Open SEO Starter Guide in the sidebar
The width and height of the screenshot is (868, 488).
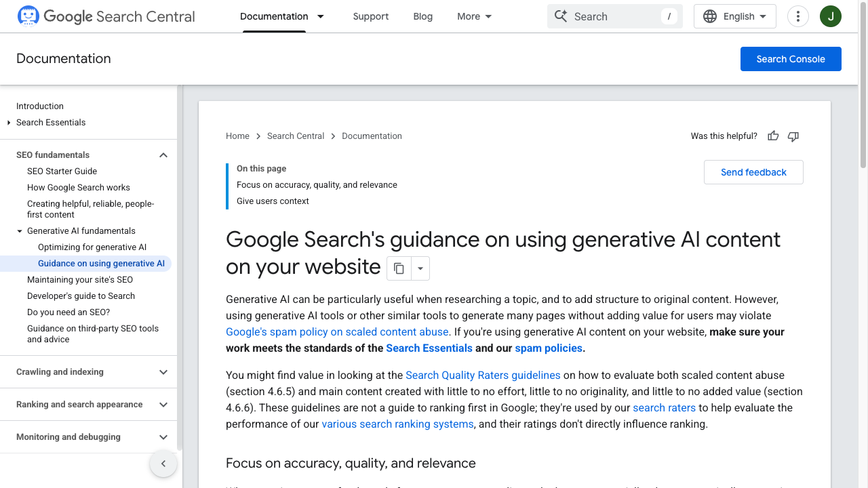pos(62,171)
